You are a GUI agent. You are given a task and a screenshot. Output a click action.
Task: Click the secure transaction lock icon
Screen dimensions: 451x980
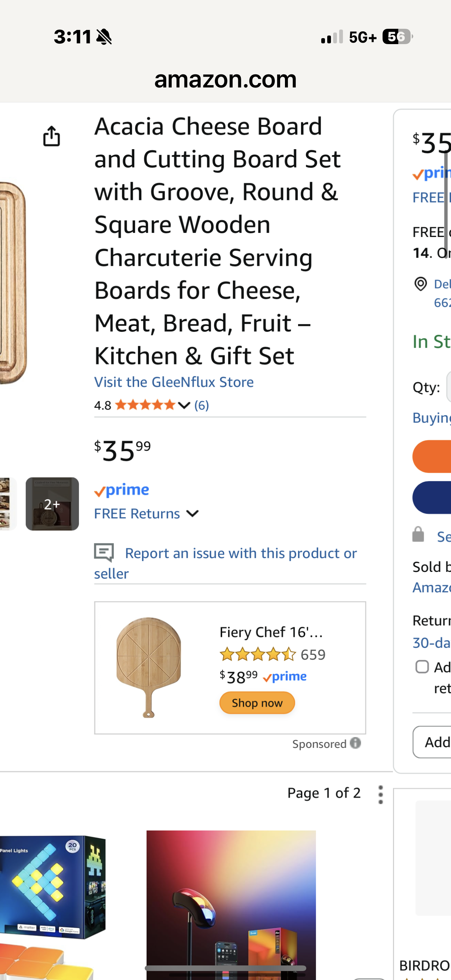(418, 534)
